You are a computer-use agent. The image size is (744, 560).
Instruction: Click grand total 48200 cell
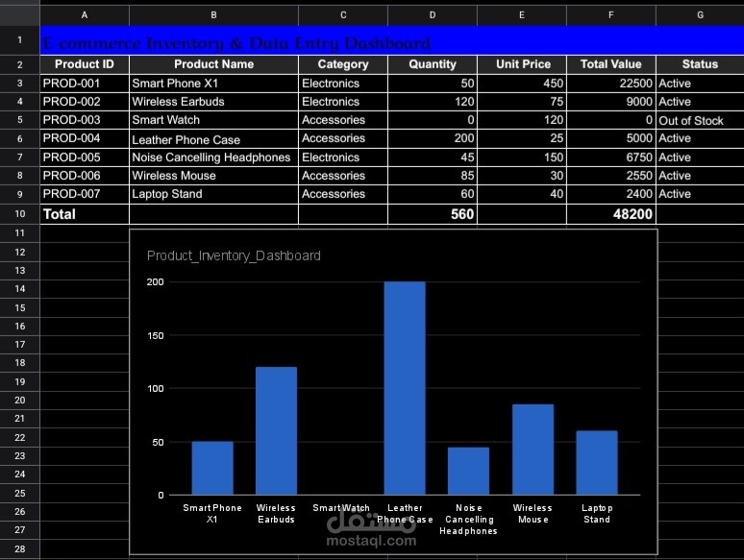(611, 214)
